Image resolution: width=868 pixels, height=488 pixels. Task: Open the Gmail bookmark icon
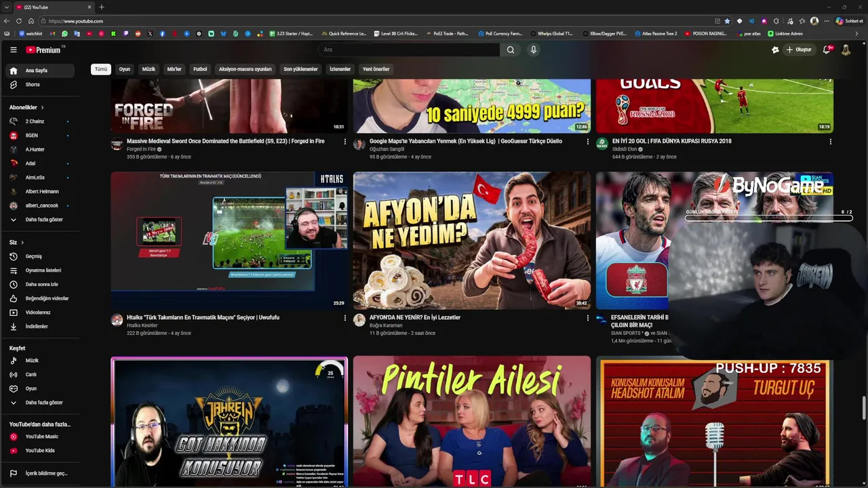(x=52, y=33)
